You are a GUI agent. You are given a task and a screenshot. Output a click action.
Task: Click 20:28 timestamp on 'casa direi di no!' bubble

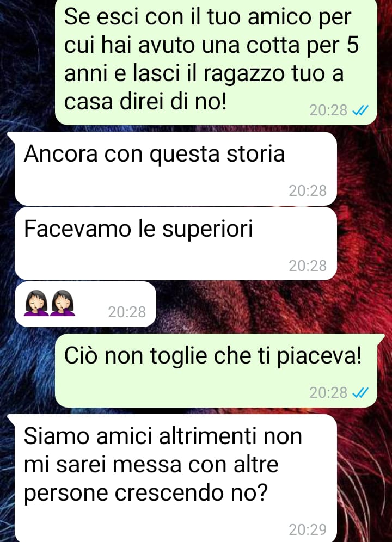click(x=328, y=110)
